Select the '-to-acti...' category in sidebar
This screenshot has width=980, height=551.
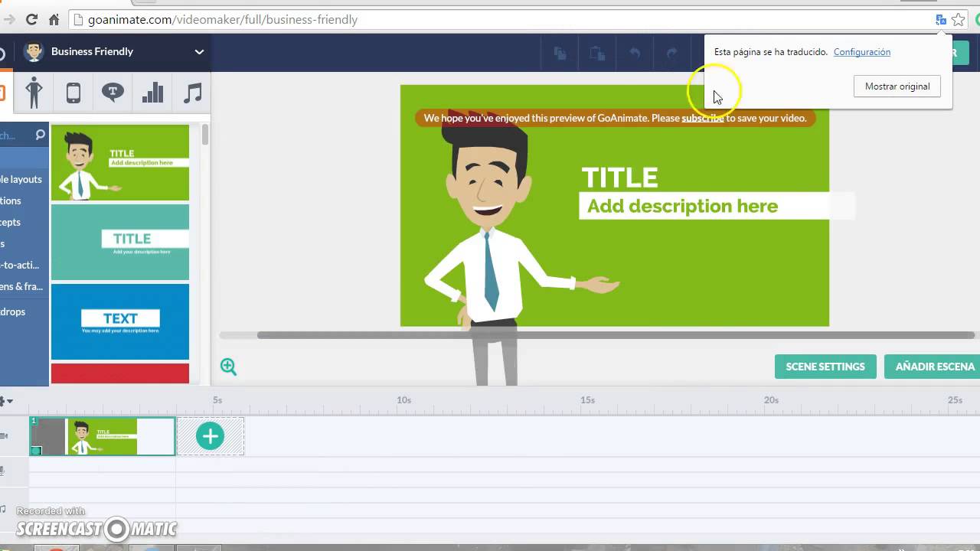(x=20, y=265)
